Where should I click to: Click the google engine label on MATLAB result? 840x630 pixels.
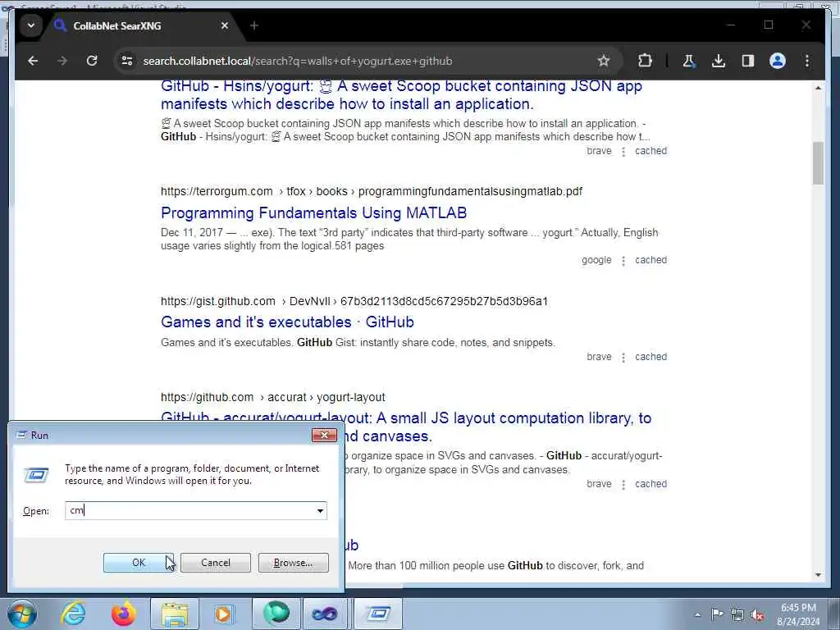point(596,260)
